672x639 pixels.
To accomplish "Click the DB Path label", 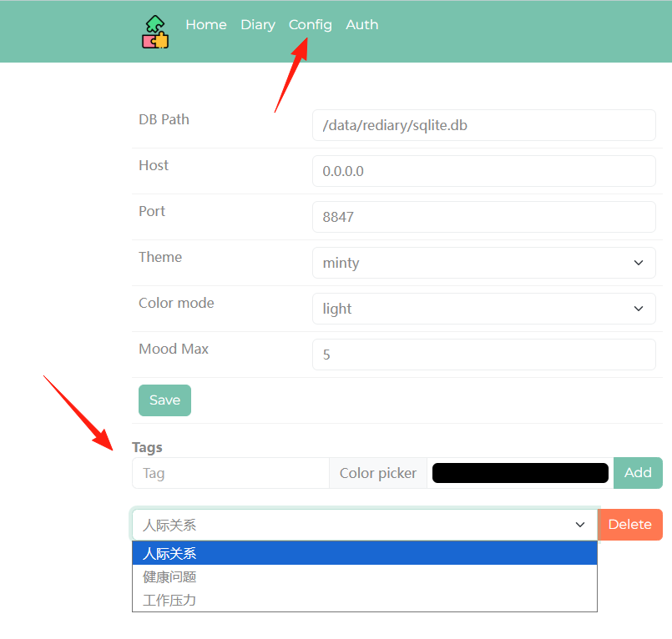I will (x=164, y=119).
